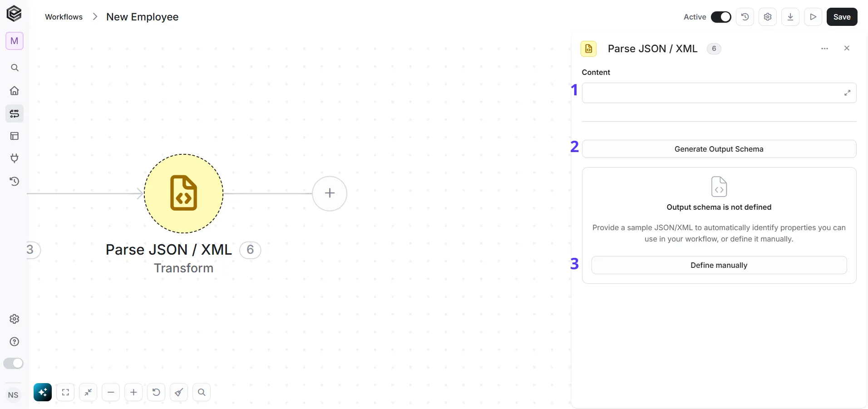Screen dimensions: 868x409
Task: Click the fit-to-view canvas icon
Action: click(65, 392)
